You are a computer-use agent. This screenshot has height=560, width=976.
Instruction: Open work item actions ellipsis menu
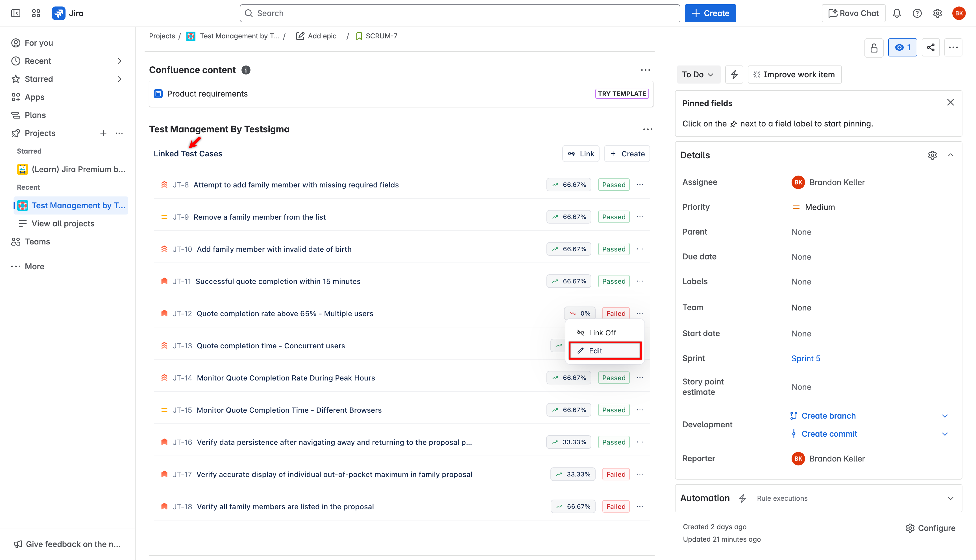pyautogui.click(x=953, y=48)
